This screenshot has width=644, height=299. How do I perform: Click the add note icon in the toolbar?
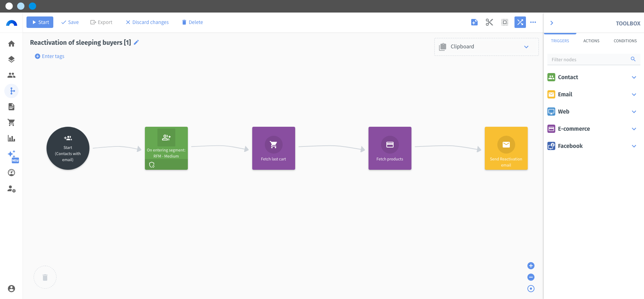[x=474, y=22]
